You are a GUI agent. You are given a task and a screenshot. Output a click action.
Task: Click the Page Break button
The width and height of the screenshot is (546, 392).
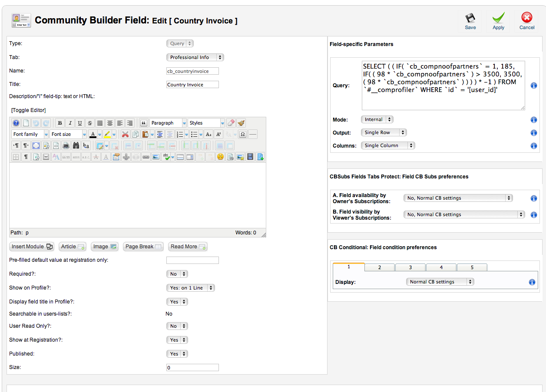[x=143, y=247]
